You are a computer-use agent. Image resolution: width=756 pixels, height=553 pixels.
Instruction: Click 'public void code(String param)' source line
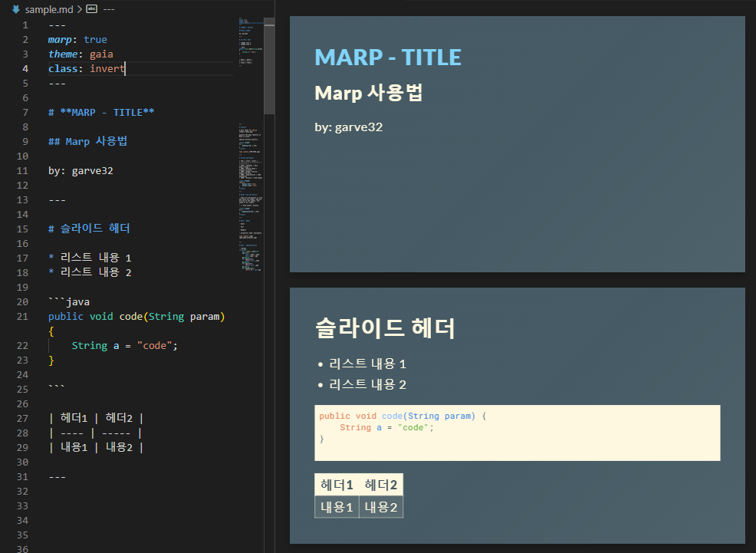136,316
